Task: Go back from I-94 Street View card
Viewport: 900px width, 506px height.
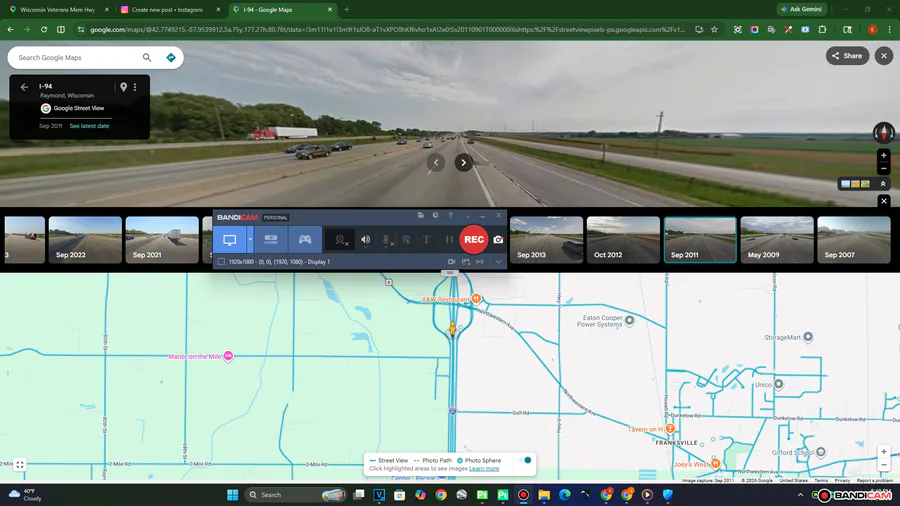Action: point(24,87)
